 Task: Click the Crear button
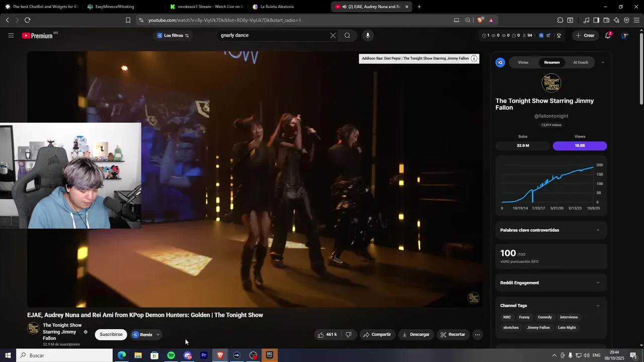click(x=585, y=35)
